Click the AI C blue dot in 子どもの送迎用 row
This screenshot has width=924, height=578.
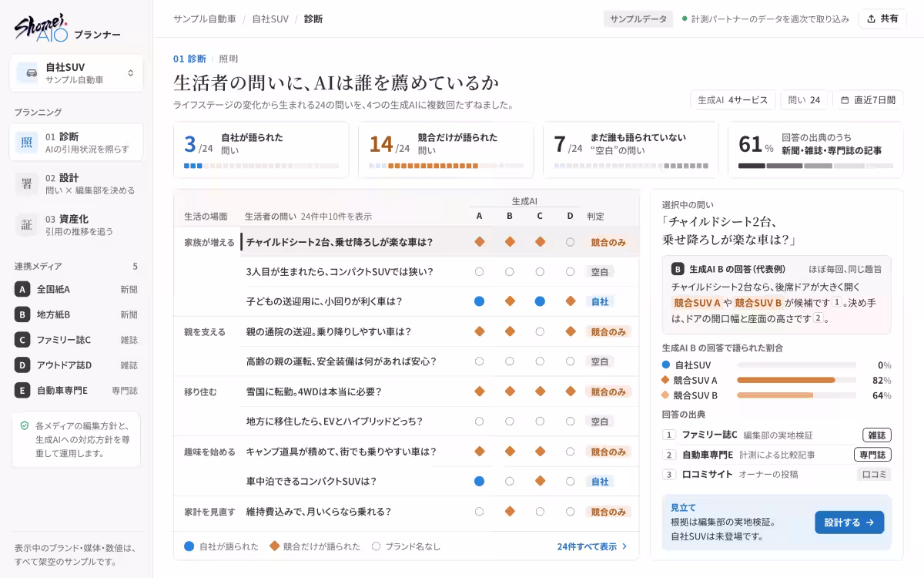[x=540, y=301]
